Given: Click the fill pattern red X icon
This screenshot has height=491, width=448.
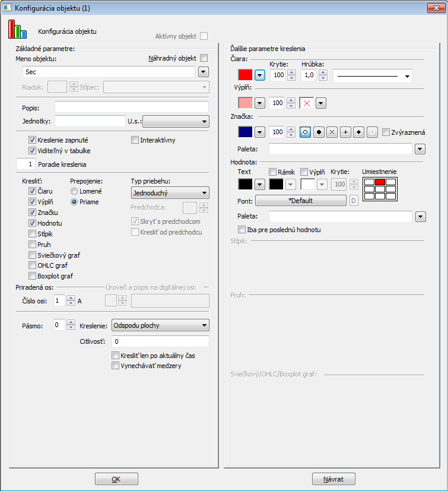Looking at the screenshot, I should tap(306, 103).
